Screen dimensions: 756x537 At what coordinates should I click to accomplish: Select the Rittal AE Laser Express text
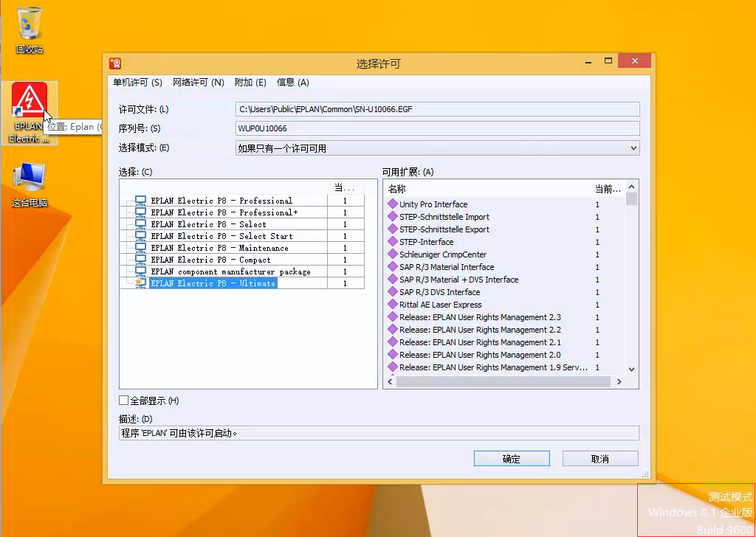(x=440, y=305)
